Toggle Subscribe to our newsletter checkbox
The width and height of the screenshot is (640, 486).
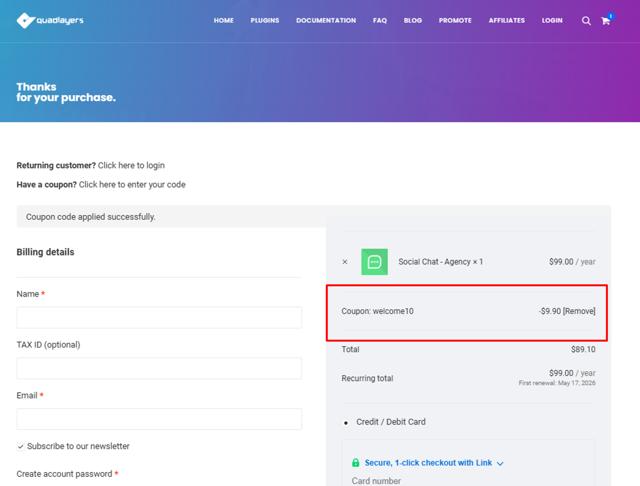[x=22, y=446]
